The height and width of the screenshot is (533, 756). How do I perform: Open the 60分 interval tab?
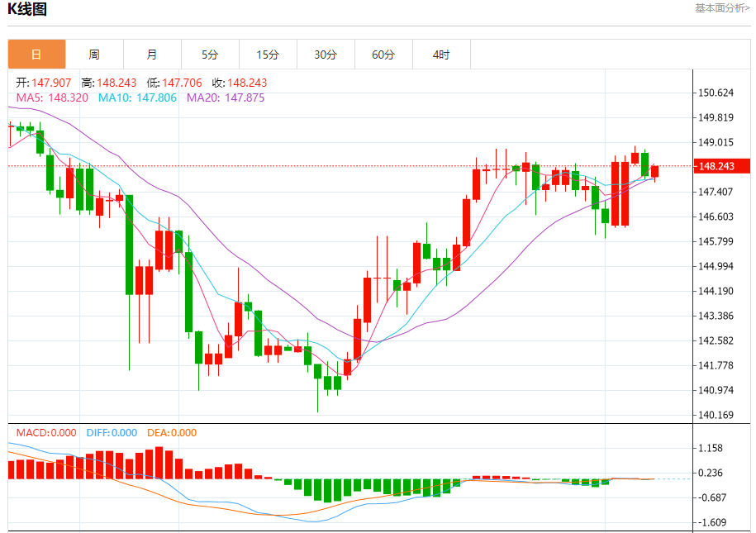coord(384,55)
